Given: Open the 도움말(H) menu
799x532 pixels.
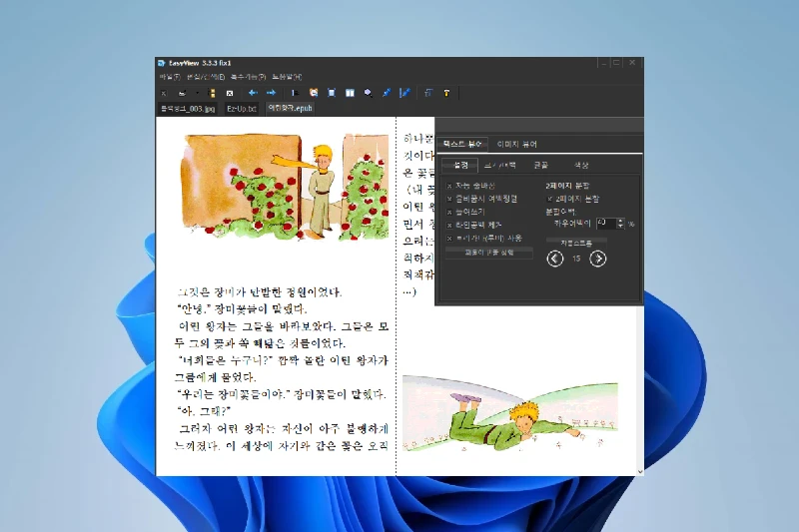Looking at the screenshot, I should tap(287, 77).
